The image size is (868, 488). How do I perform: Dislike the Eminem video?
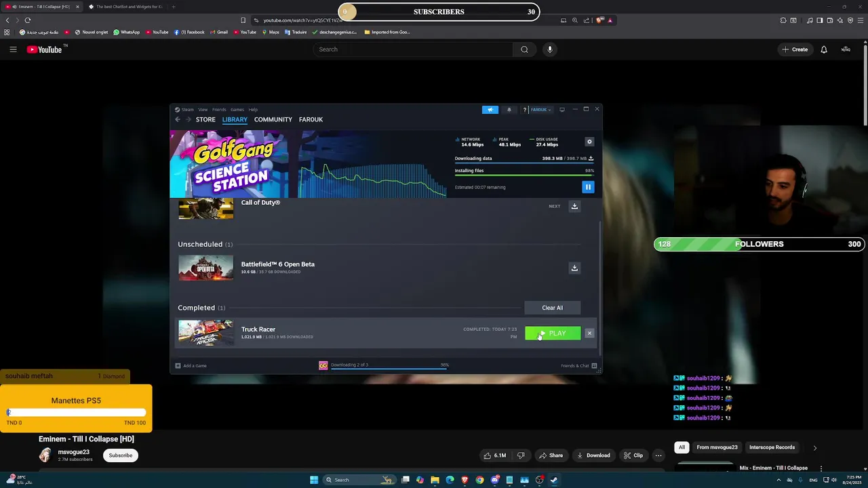tap(521, 455)
